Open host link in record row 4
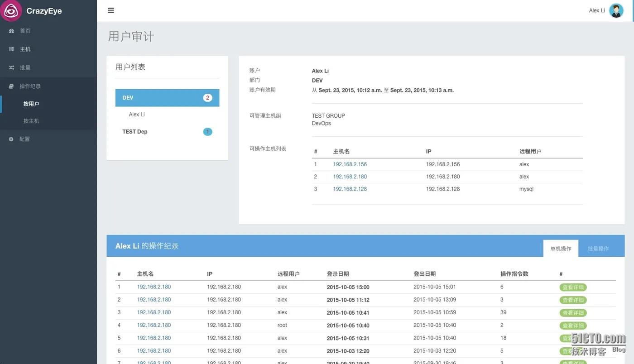This screenshot has height=364, width=634. 154,325
